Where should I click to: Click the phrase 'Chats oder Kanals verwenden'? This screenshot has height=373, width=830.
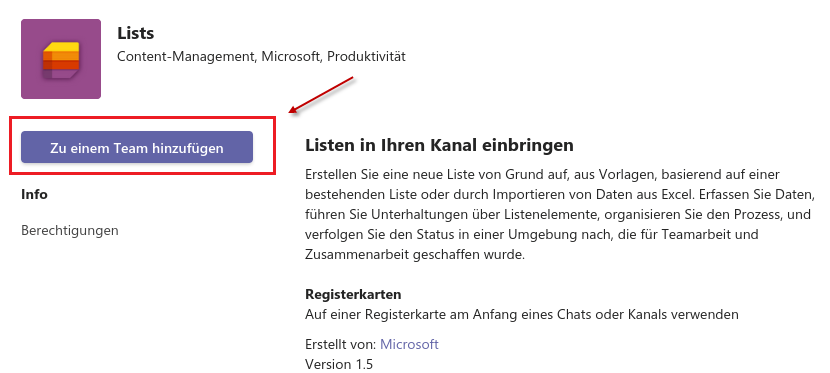[648, 315]
